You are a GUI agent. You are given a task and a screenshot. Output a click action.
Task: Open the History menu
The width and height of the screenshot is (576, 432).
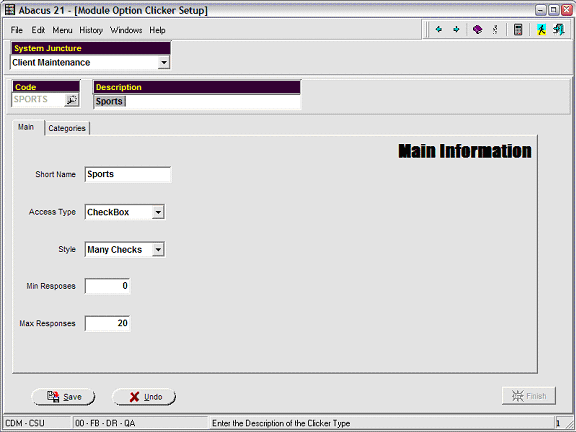point(91,30)
